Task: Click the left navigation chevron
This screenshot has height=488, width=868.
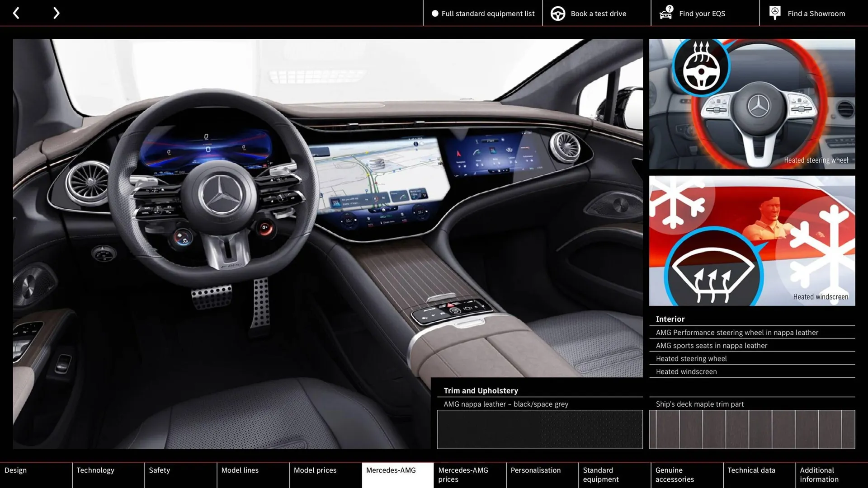Action: 16,13
